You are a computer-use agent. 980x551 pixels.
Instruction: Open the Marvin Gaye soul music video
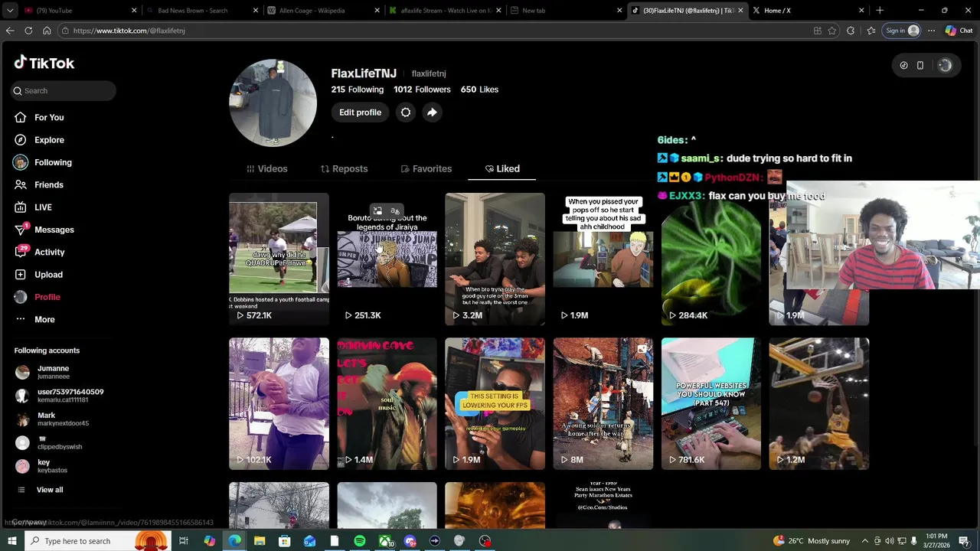pos(387,403)
